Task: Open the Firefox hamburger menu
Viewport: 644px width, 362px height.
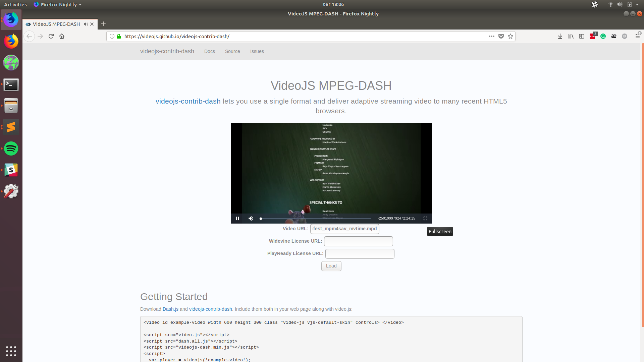Action: click(x=638, y=36)
